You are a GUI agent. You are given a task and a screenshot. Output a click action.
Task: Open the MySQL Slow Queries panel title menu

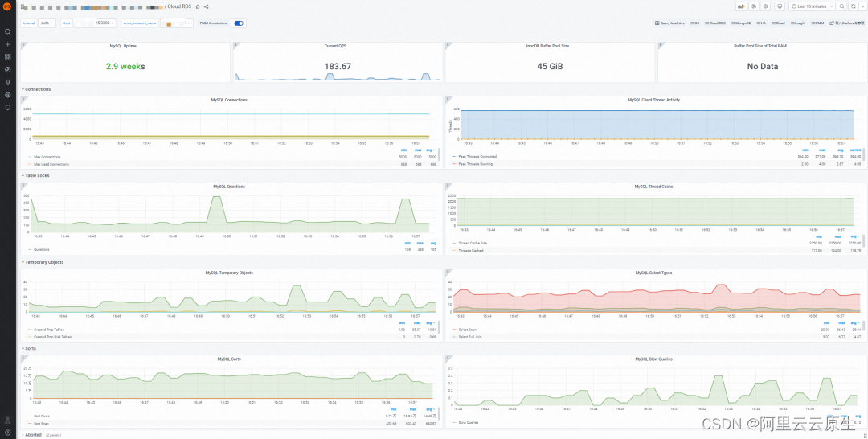[x=653, y=359]
